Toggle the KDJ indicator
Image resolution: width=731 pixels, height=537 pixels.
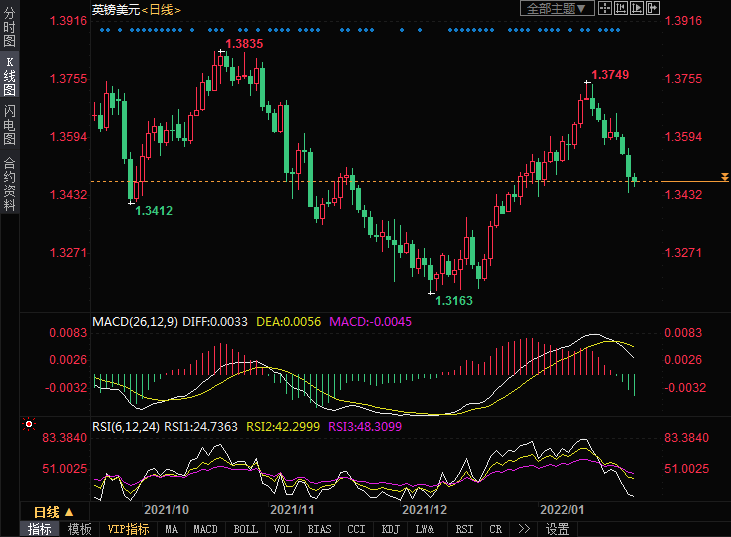390,529
